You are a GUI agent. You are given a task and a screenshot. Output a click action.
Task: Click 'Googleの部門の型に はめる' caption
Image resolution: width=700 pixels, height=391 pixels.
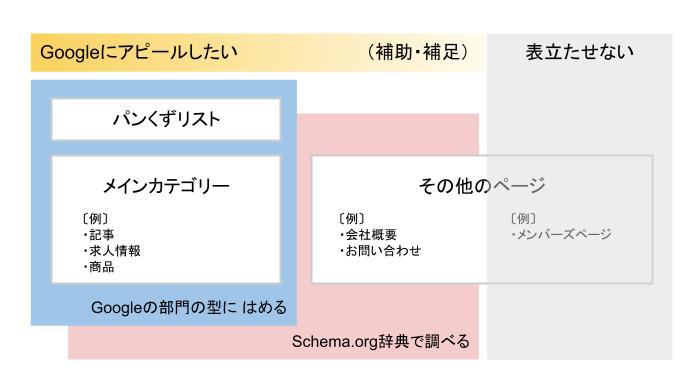point(189,308)
